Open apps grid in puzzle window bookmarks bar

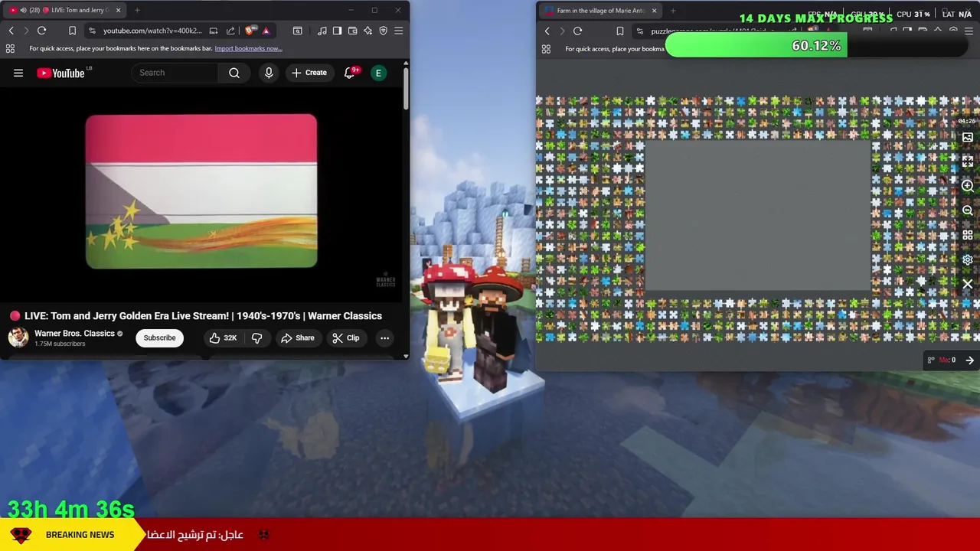pos(546,49)
